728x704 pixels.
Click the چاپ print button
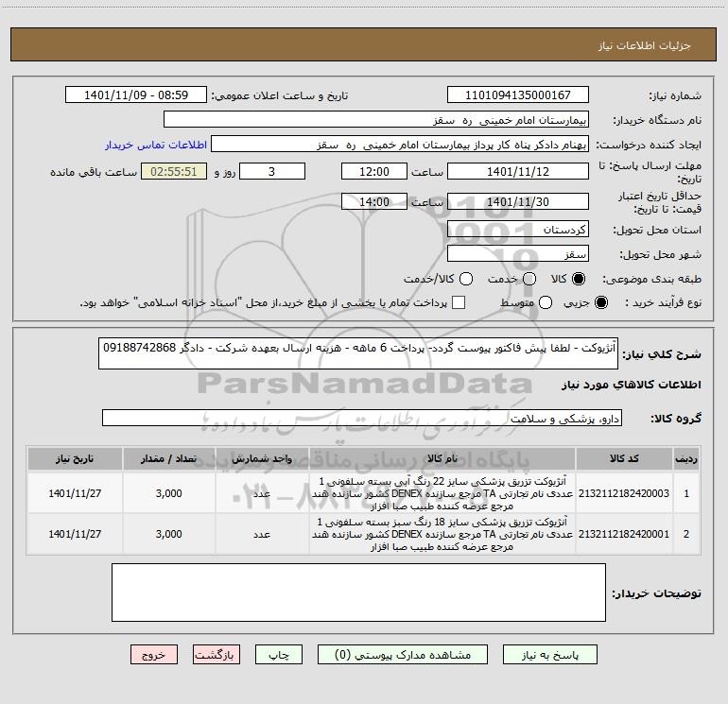279,655
